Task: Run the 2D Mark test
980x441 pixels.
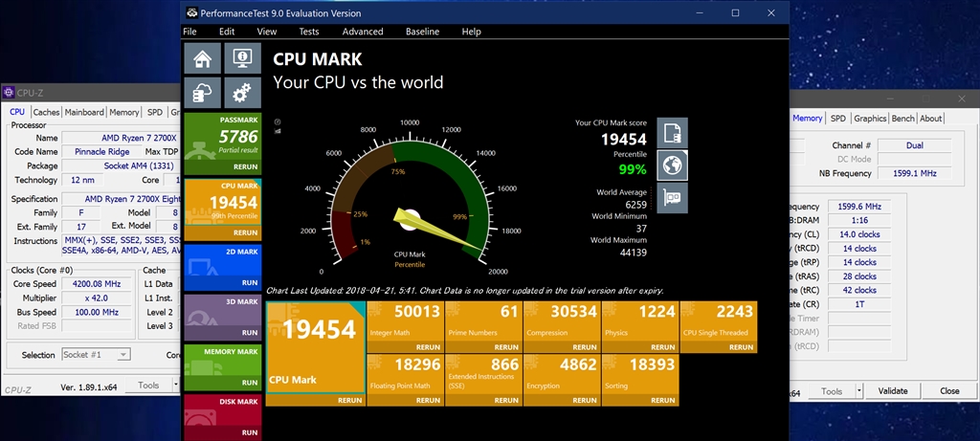Action: pyautogui.click(x=222, y=267)
